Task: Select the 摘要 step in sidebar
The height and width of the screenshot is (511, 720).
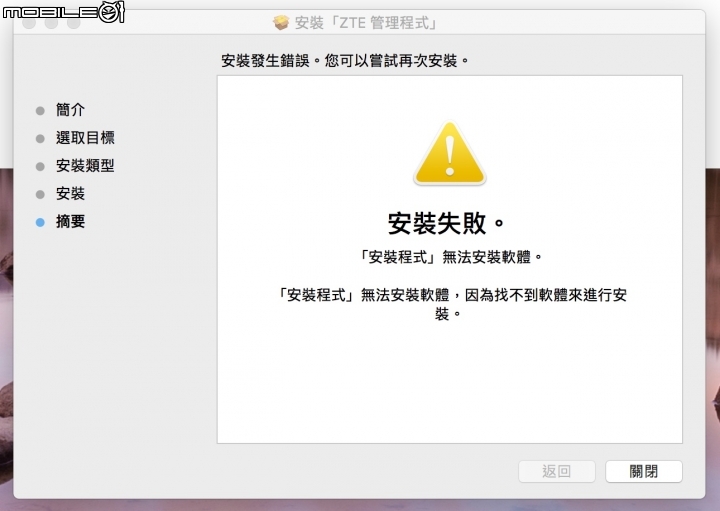Action: [x=70, y=222]
